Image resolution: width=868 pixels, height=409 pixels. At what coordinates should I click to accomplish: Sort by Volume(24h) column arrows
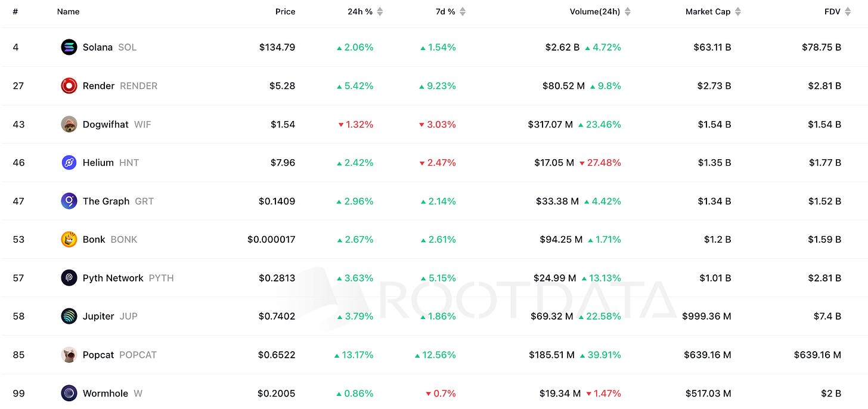click(627, 11)
